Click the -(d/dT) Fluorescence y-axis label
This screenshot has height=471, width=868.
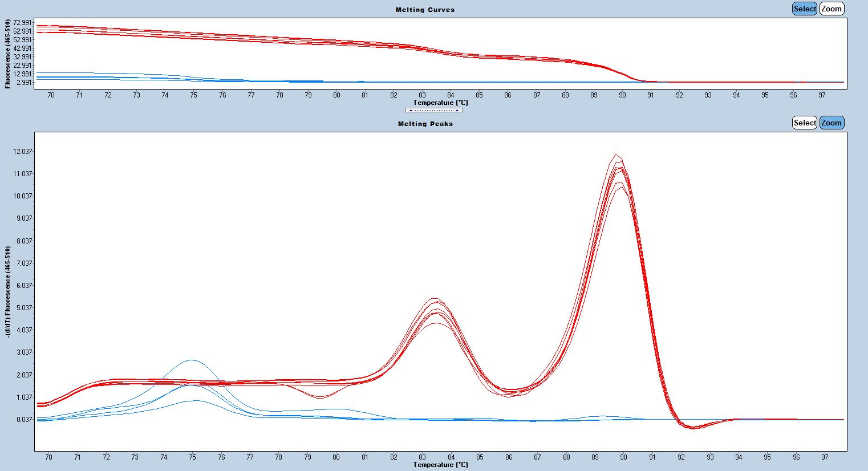point(8,291)
